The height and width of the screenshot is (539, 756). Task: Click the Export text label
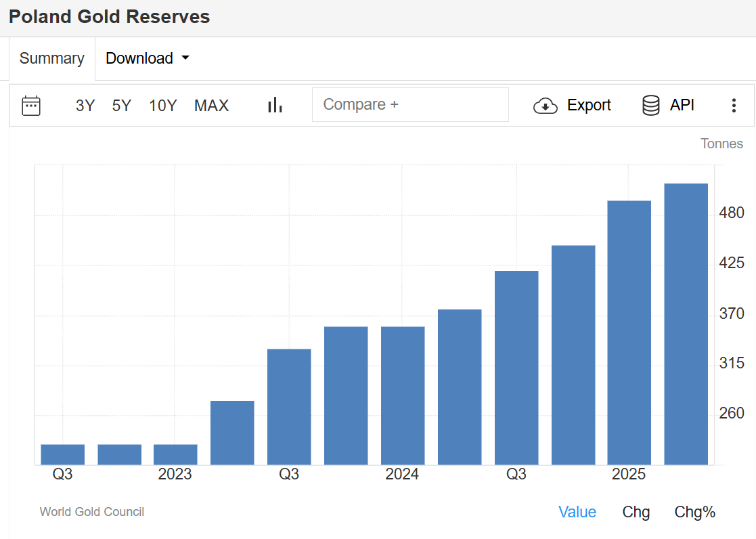pos(589,106)
